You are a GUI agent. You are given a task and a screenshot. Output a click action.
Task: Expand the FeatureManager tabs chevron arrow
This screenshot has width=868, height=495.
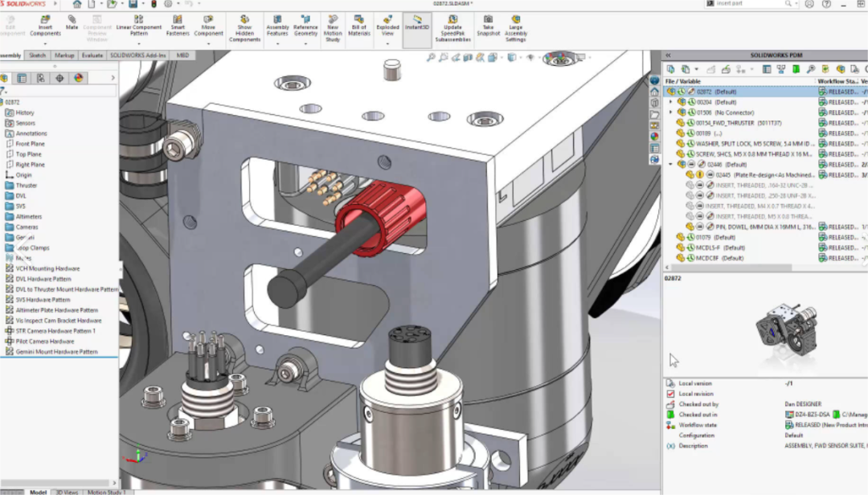point(113,78)
